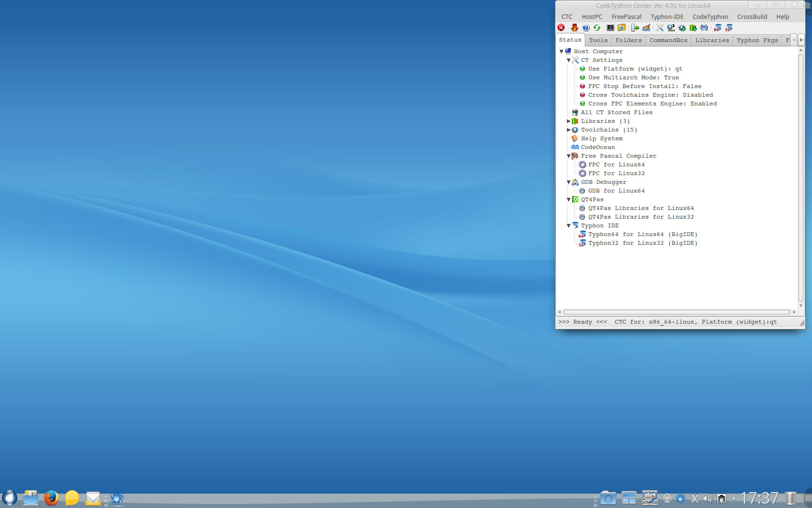812x508 pixels.
Task: Click the yellow folder browser icon
Action: coord(622,28)
